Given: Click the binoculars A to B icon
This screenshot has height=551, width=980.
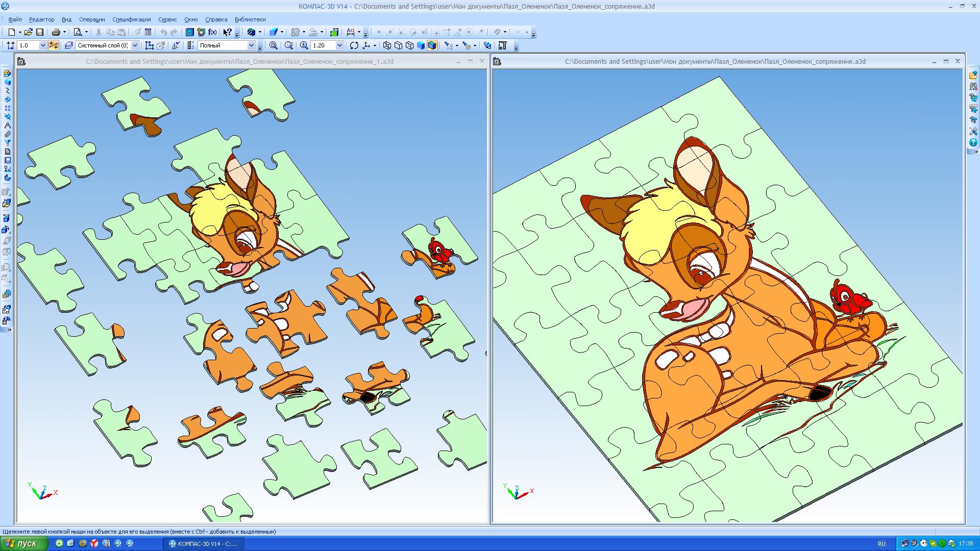Looking at the screenshot, I should point(973,87).
